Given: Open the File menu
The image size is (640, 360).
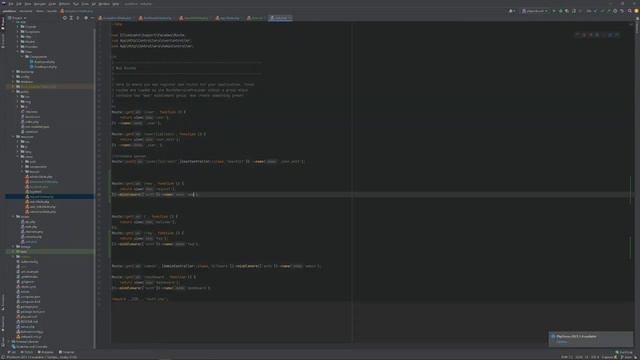Looking at the screenshot, I should coord(11,4).
